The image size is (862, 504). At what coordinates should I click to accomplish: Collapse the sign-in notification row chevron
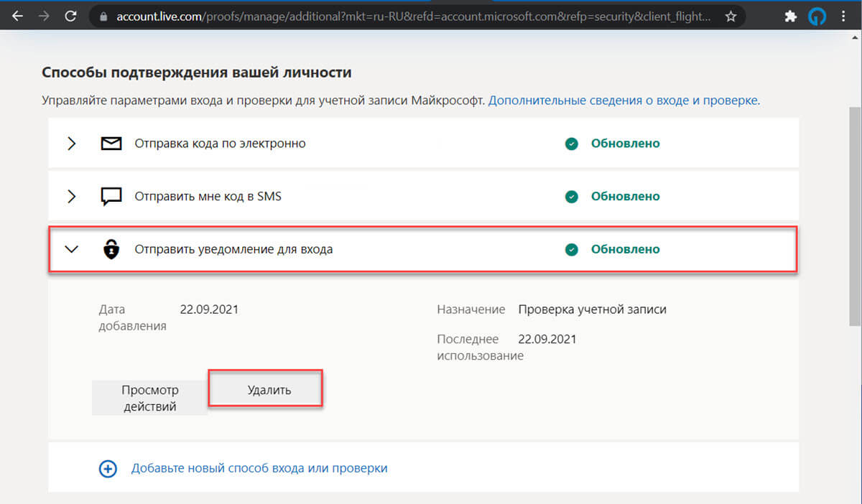point(71,250)
